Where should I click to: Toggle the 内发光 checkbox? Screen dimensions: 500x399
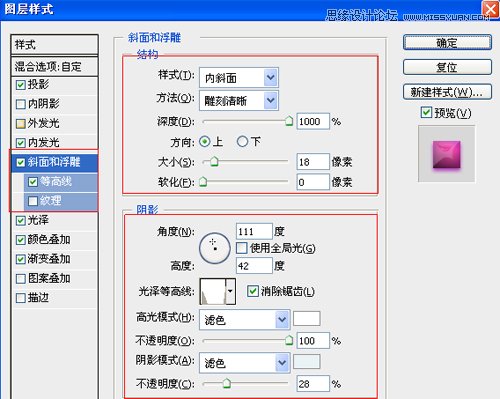(x=21, y=143)
